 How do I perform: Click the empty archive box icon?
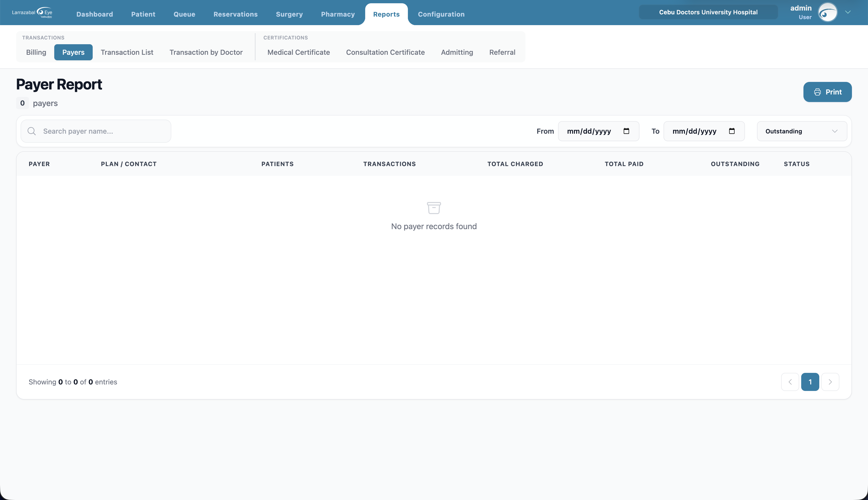(434, 208)
